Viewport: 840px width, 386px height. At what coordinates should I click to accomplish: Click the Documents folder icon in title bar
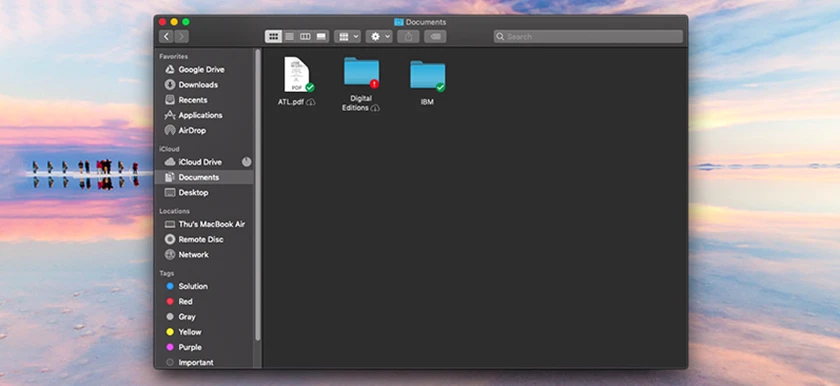[x=399, y=22]
